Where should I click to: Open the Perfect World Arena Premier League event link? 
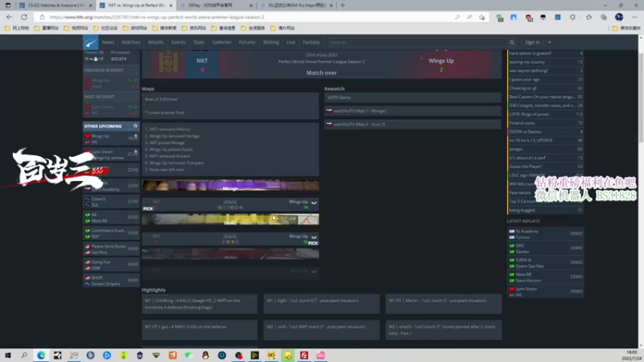coord(321,62)
